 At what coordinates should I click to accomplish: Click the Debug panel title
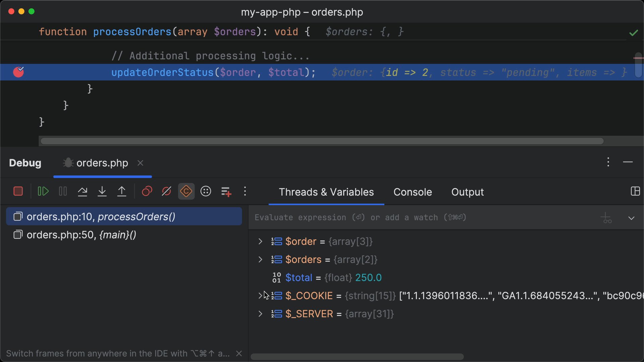tap(25, 163)
